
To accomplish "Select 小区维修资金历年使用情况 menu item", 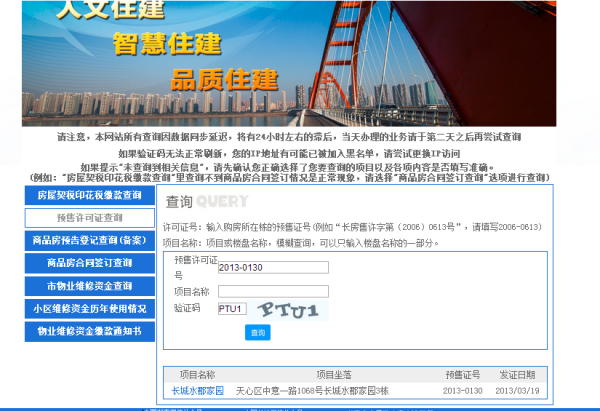I will coord(90,309).
